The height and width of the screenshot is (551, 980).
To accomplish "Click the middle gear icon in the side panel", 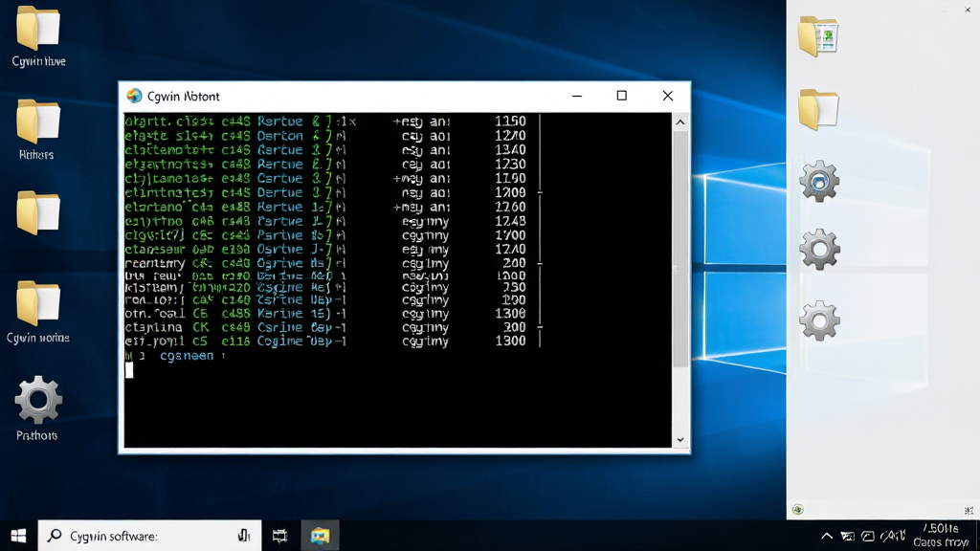I will (x=819, y=250).
